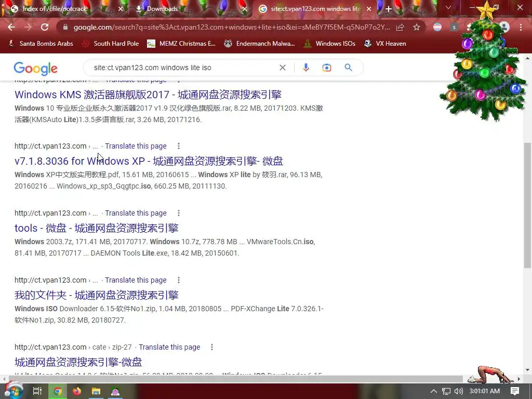Clear the search box with the X
This screenshot has width=532, height=399.
[x=282, y=68]
